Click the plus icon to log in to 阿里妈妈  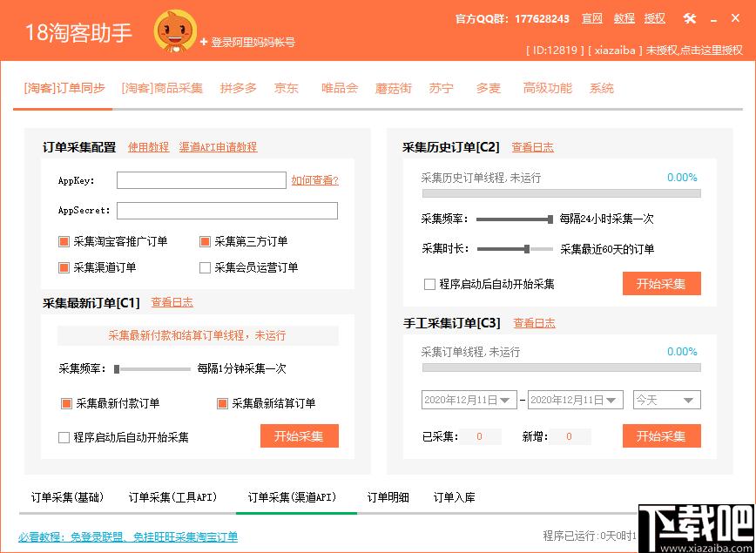click(x=204, y=43)
